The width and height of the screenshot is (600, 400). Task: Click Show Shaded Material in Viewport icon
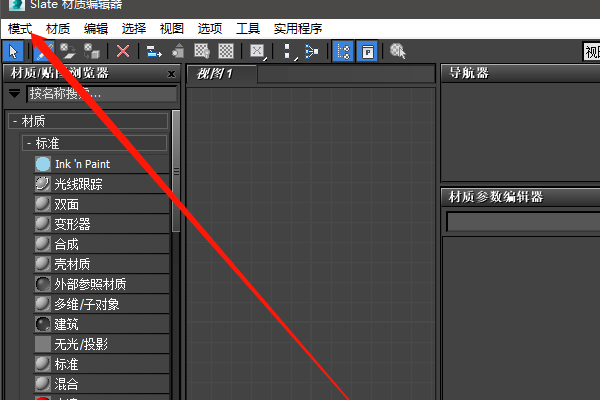tap(202, 51)
